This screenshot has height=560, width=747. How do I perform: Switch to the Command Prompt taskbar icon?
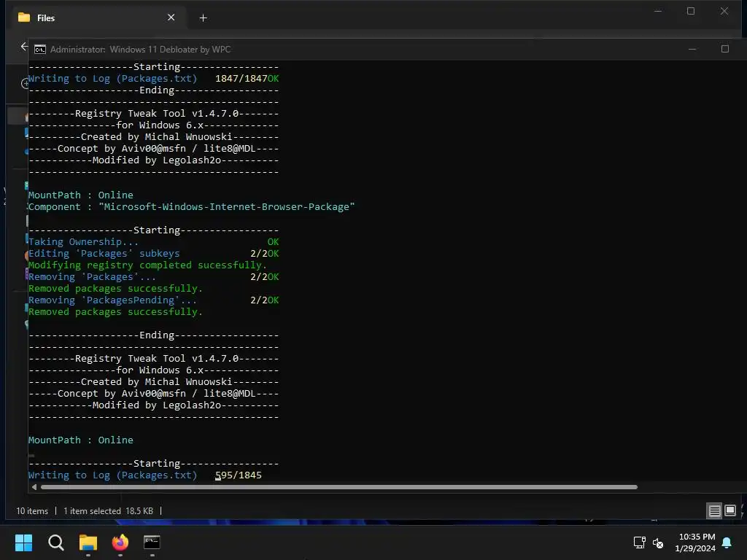[x=152, y=542]
